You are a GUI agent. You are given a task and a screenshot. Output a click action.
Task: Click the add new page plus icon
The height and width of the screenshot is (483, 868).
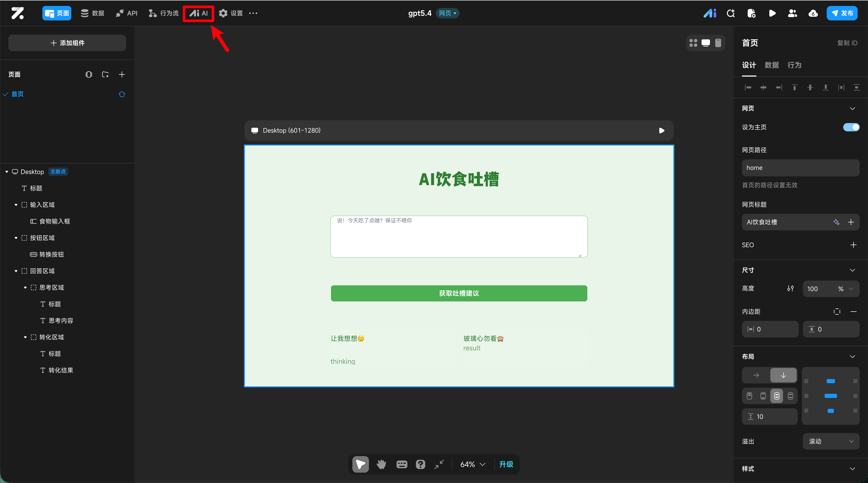click(x=122, y=74)
